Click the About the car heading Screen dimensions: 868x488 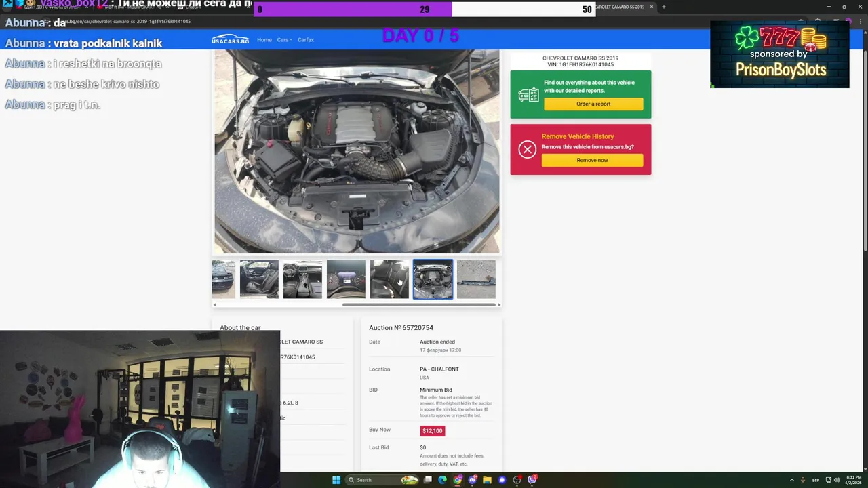point(240,328)
